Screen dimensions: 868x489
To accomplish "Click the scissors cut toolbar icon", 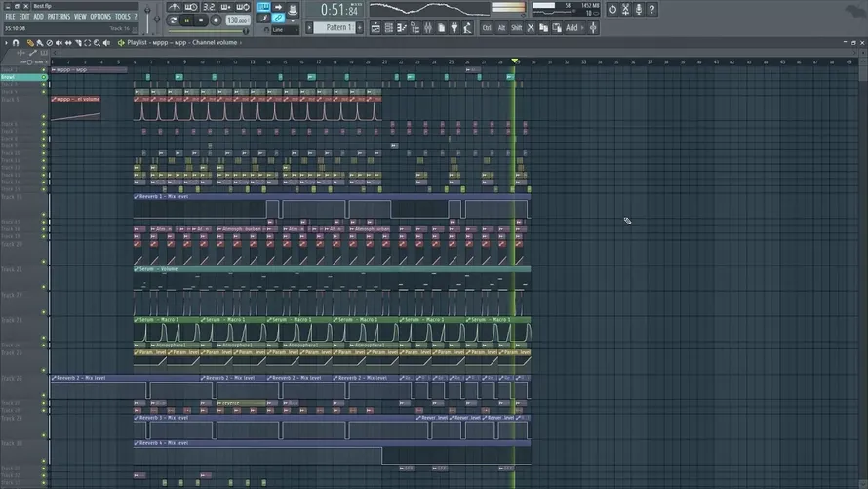I will 531,27.
